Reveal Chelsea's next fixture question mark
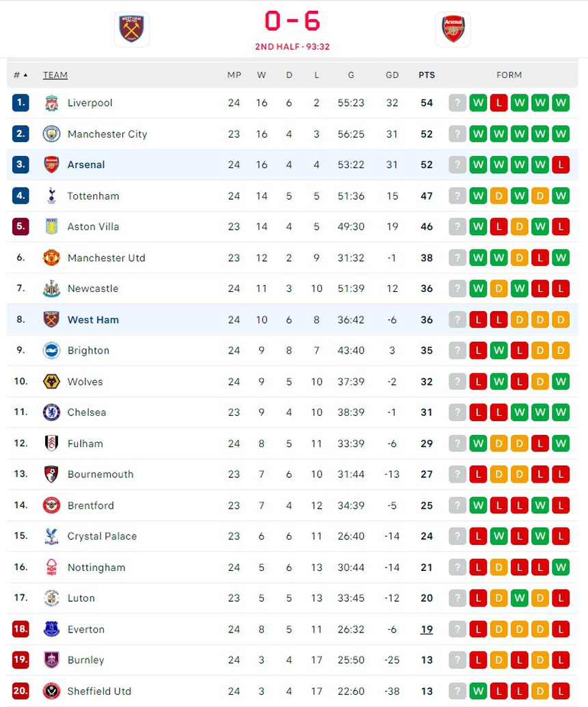This screenshot has width=588, height=707. pyautogui.click(x=457, y=412)
